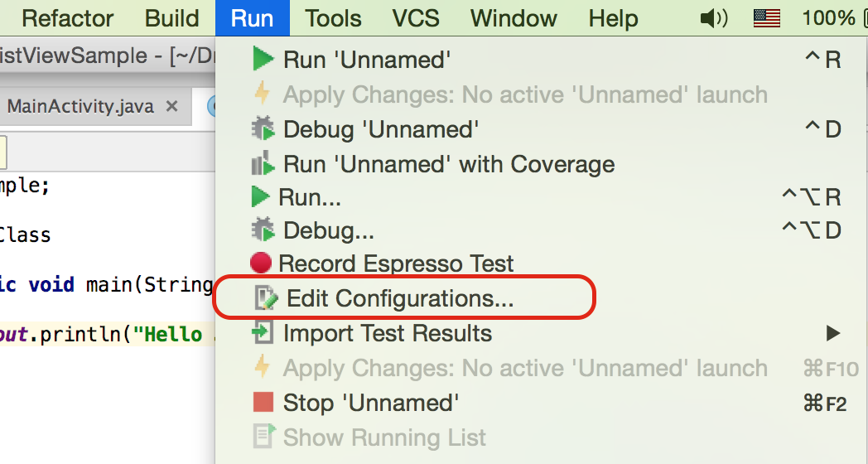
Task: Expand the Import Test Results submenu arrow
Action: (x=832, y=333)
